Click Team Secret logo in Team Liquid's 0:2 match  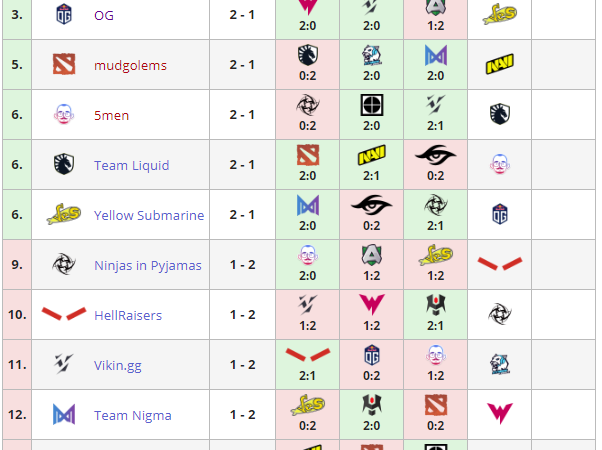pos(435,155)
